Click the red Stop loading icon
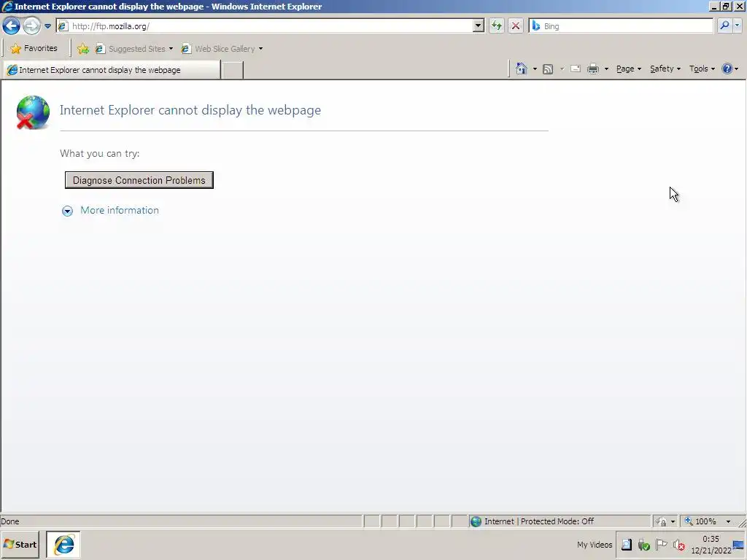The image size is (747, 560). pos(516,26)
